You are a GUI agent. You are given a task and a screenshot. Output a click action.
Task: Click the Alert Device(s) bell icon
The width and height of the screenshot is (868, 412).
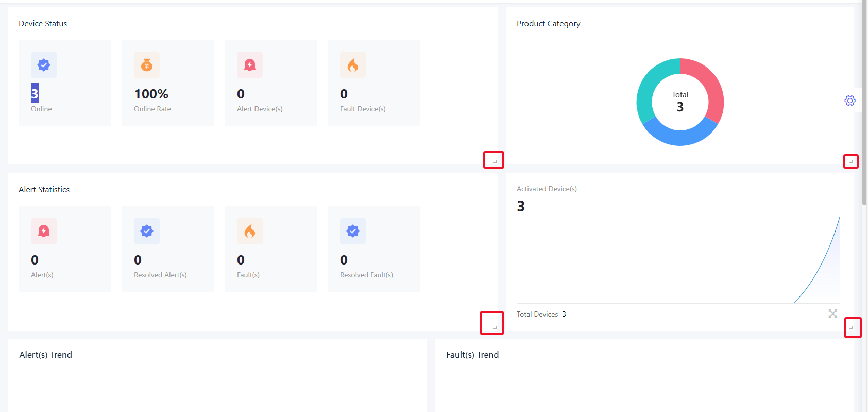(x=250, y=65)
